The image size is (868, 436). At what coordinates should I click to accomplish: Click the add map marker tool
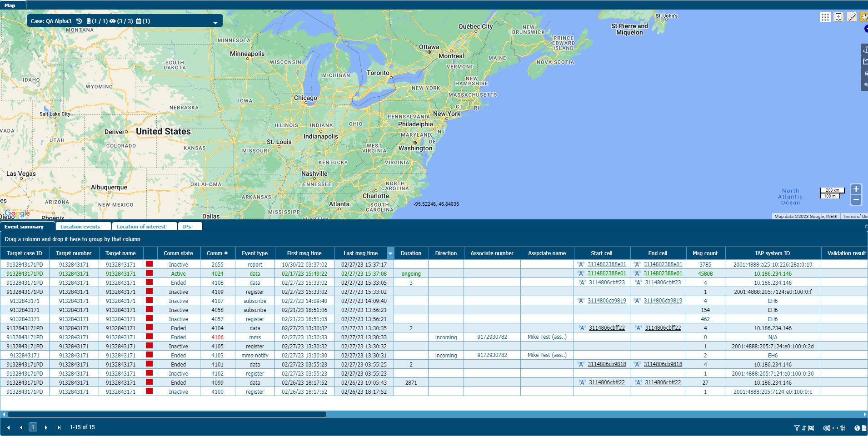click(838, 17)
